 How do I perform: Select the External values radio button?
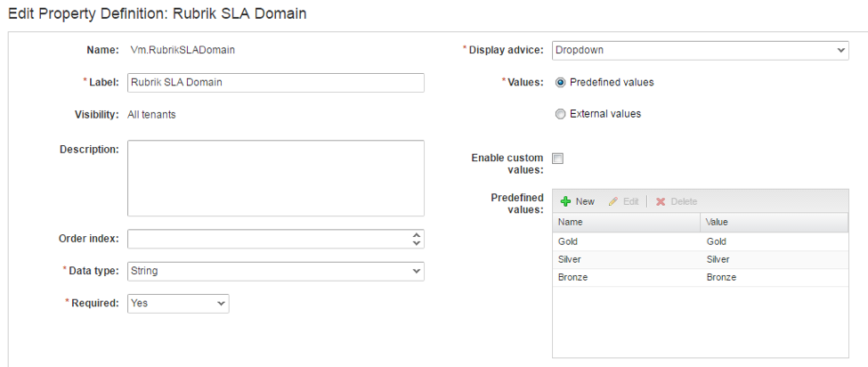point(560,114)
